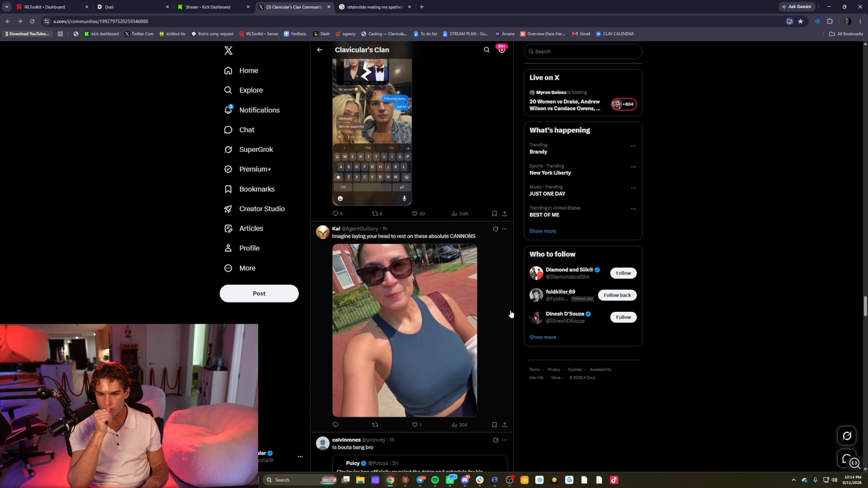The height and width of the screenshot is (488, 868).
Task: Open File Explorer from taskbar
Action: pos(360,480)
